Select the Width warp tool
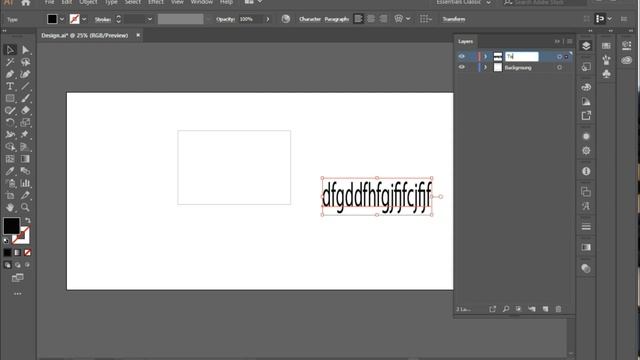 [x=10, y=134]
